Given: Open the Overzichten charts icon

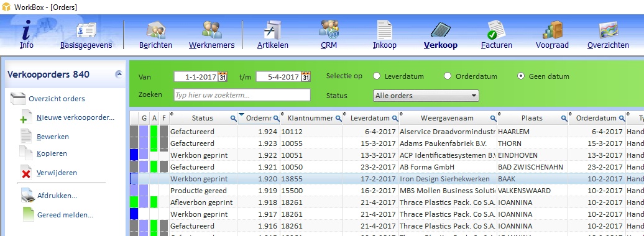Looking at the screenshot, I should click(608, 35).
